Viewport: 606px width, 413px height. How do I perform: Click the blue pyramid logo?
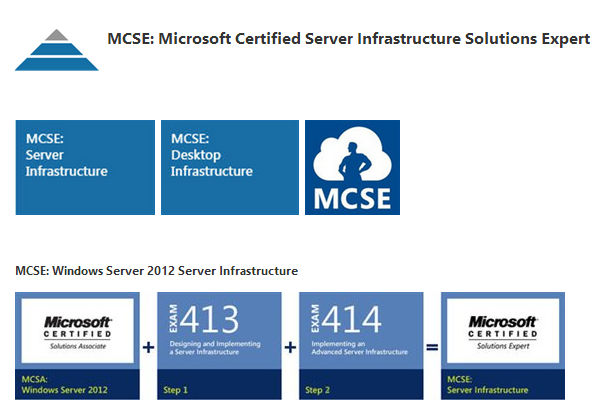(57, 50)
